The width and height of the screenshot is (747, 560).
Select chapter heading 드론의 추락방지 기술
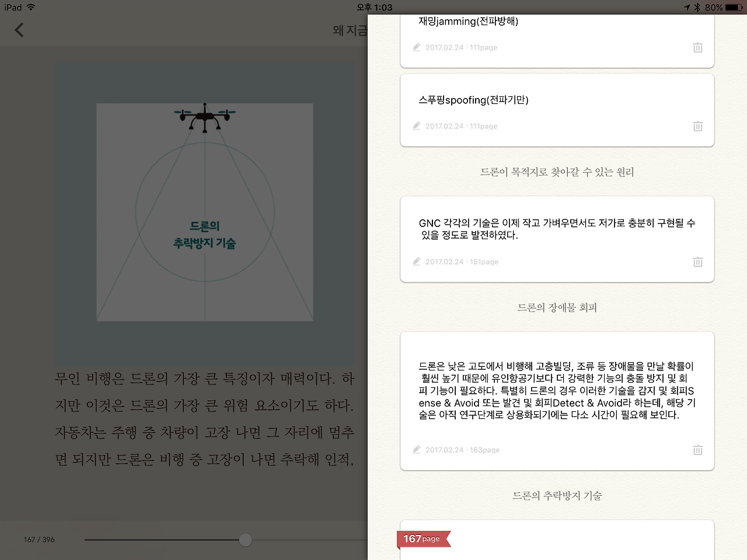(x=557, y=496)
